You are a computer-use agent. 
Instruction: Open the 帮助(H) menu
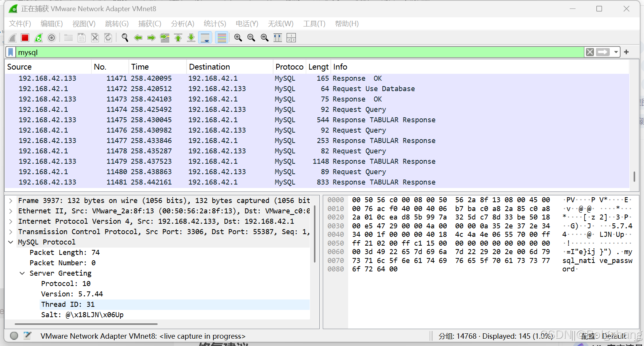coord(347,24)
